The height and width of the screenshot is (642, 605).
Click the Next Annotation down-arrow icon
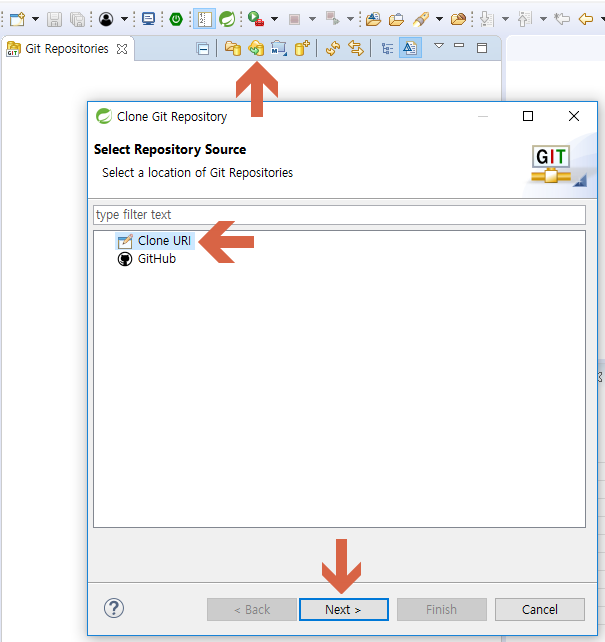[486, 19]
